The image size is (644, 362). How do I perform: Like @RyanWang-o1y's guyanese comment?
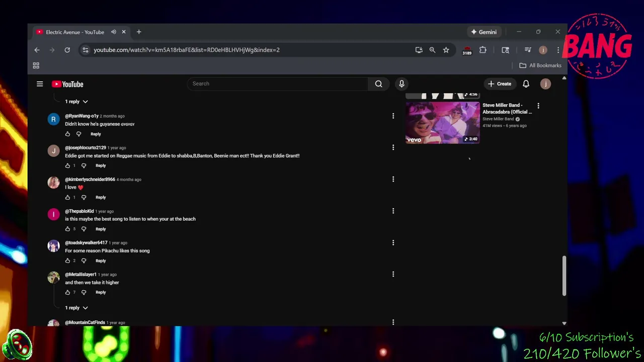coord(67,134)
